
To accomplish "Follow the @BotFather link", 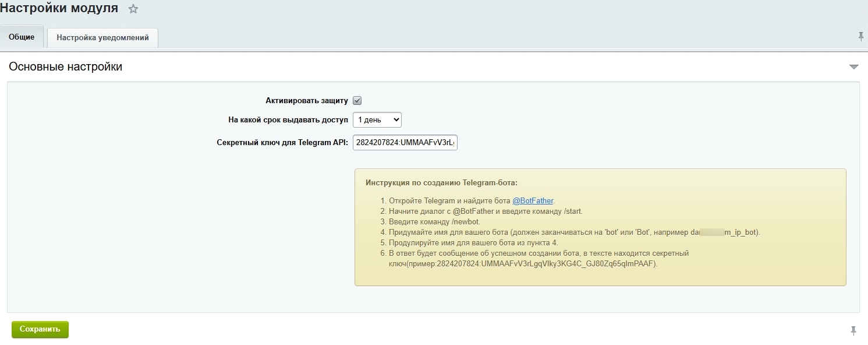I will tap(533, 201).
